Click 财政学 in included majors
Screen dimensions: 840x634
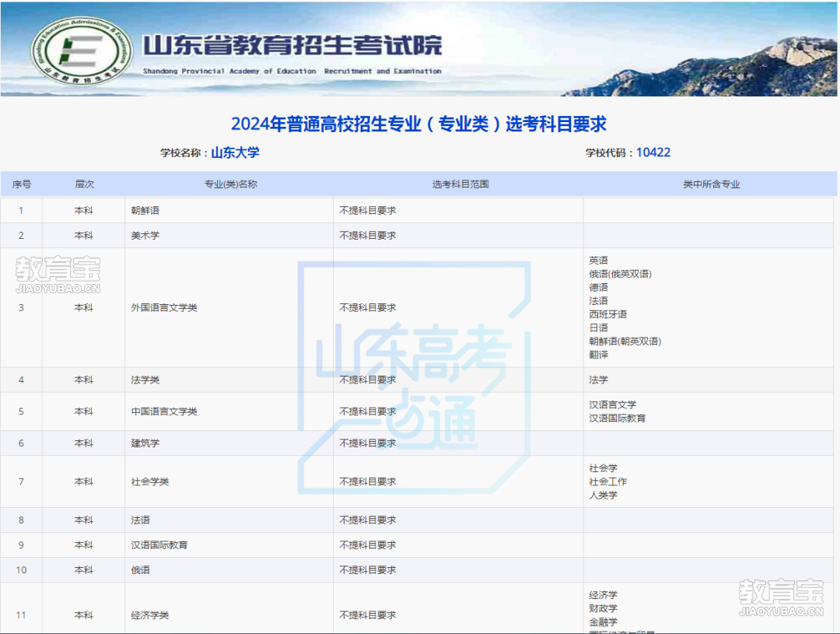pos(604,608)
